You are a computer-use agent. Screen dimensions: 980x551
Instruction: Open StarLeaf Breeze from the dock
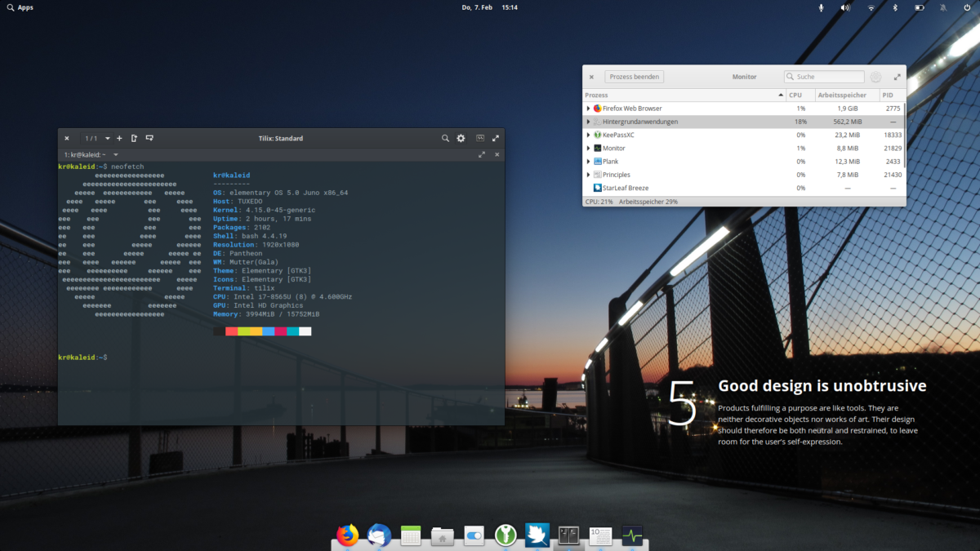537,535
